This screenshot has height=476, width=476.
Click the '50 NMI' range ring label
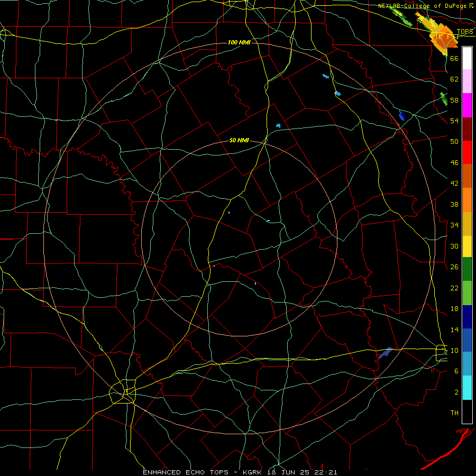pyautogui.click(x=239, y=140)
